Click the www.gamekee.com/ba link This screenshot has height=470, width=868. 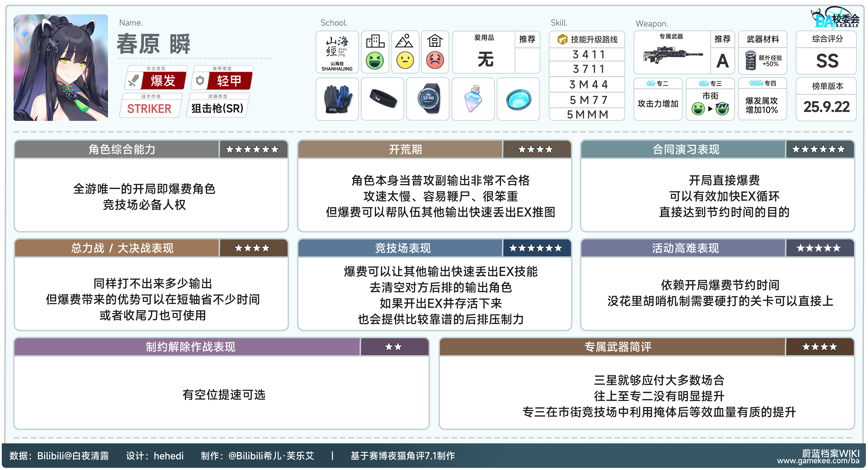point(818,461)
